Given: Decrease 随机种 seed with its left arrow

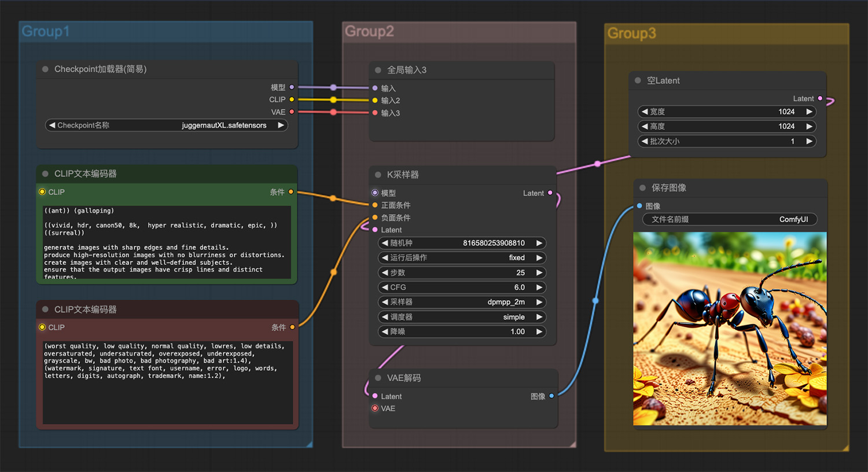Looking at the screenshot, I should tap(385, 243).
